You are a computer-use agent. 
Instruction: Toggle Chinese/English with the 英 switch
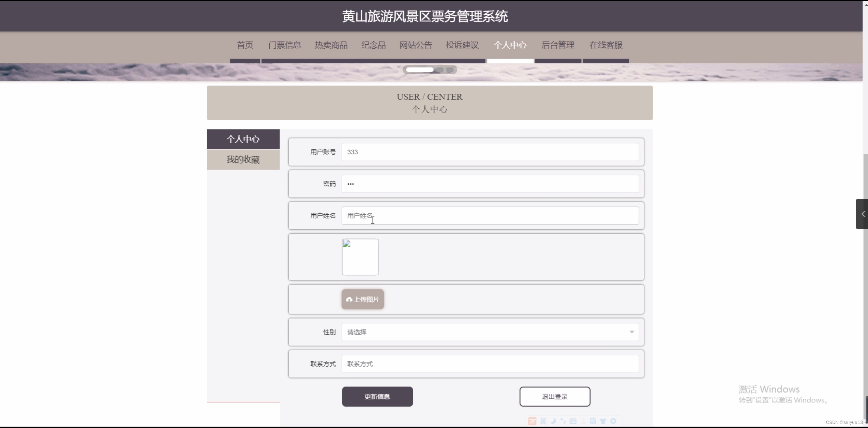(543, 421)
